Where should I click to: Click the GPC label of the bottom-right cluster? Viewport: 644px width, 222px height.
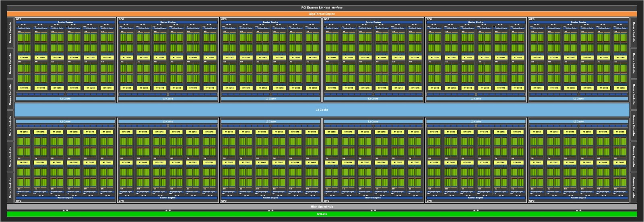[532, 201]
